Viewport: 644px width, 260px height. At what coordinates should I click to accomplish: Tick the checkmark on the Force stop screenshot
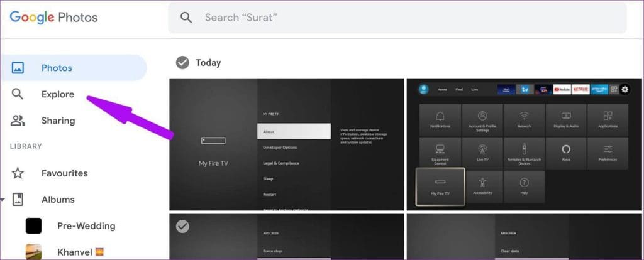(x=182, y=226)
